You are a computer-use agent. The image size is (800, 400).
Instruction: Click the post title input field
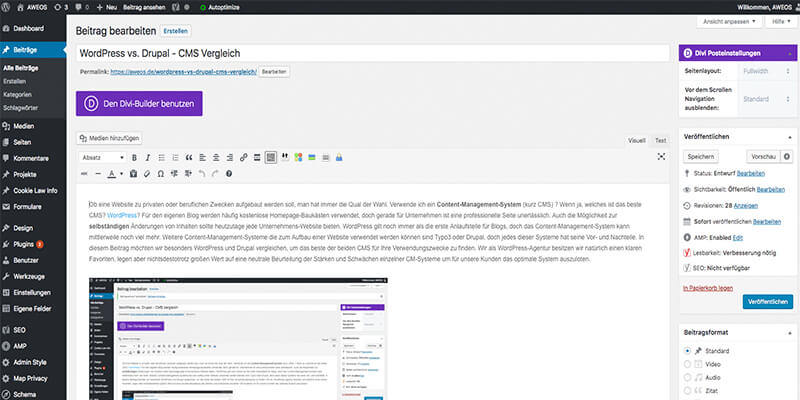(372, 53)
